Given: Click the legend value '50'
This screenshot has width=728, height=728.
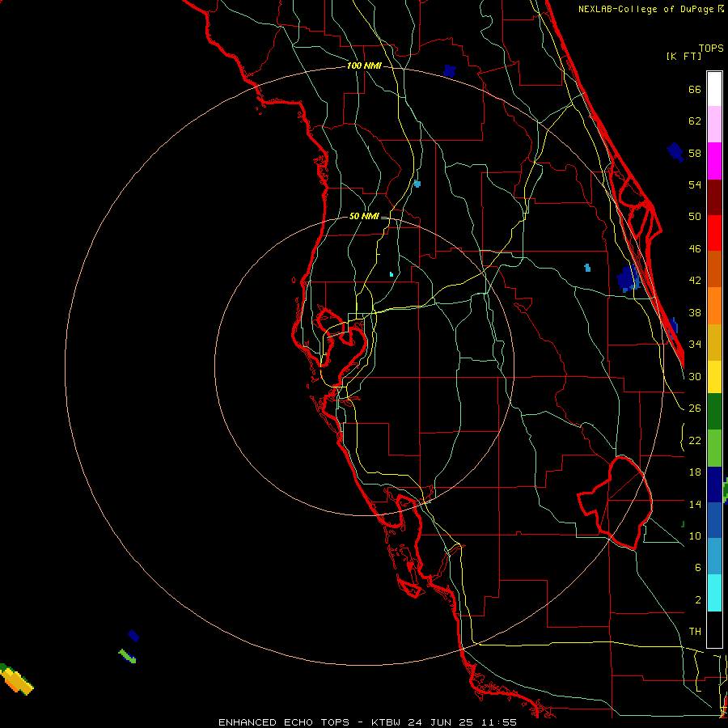Looking at the screenshot, I should pos(695,216).
